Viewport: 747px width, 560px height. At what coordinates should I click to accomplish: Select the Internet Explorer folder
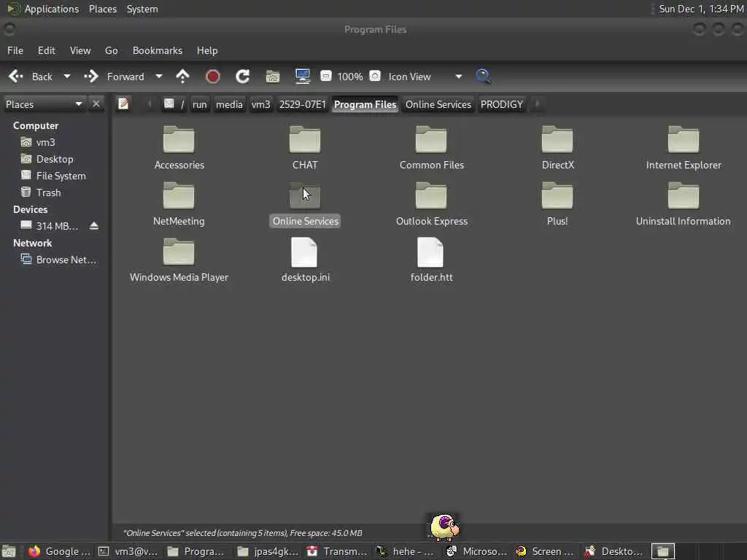(x=684, y=148)
